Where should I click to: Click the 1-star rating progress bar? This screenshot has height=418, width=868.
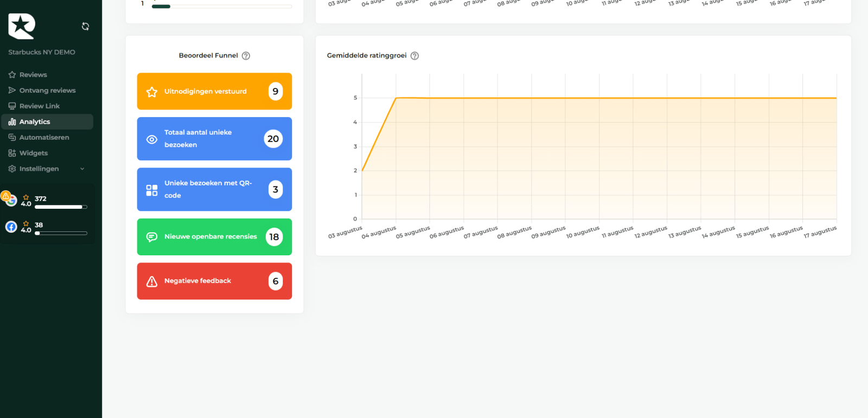point(222,7)
